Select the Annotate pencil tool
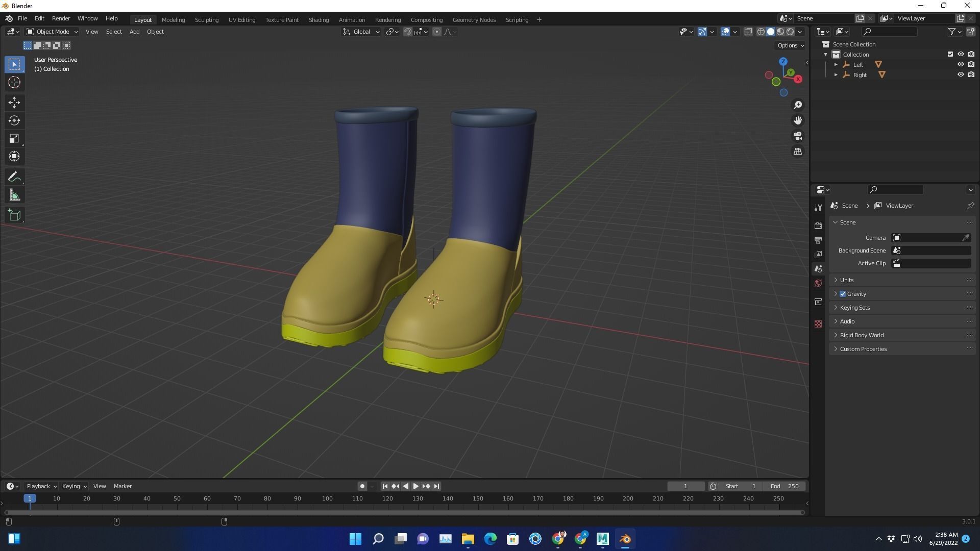980x551 pixels. pyautogui.click(x=14, y=177)
